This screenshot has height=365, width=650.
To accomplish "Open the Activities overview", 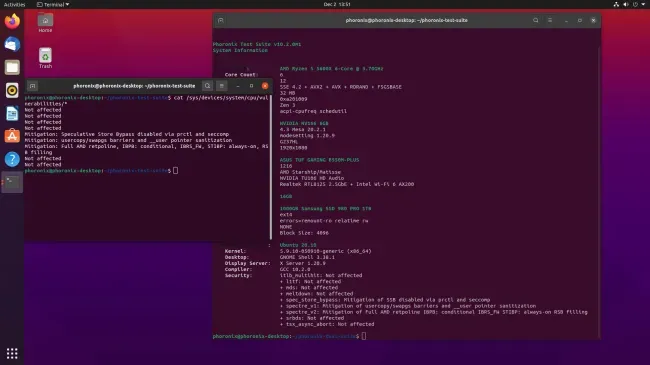I will 15,5.
